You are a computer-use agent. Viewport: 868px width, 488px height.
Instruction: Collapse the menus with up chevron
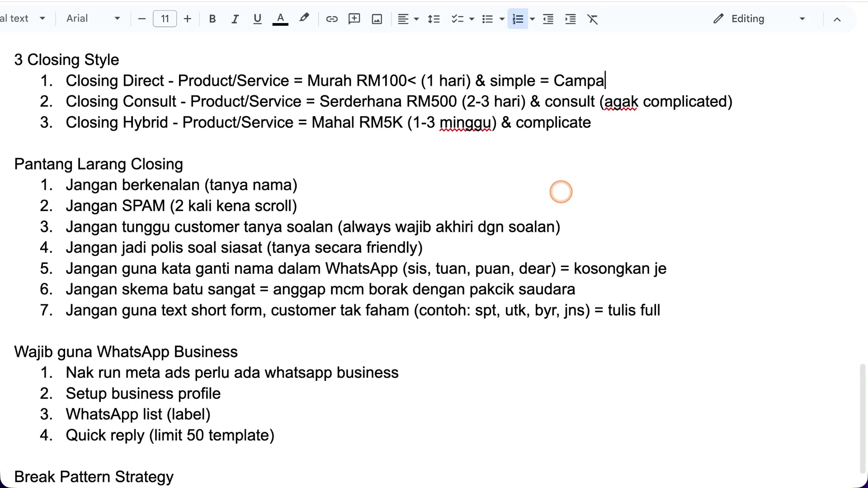[x=837, y=19]
